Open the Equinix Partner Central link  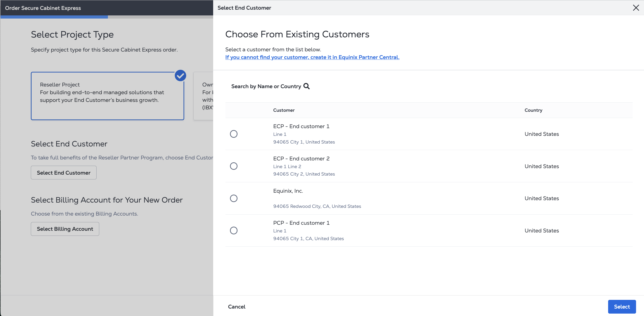(x=312, y=57)
